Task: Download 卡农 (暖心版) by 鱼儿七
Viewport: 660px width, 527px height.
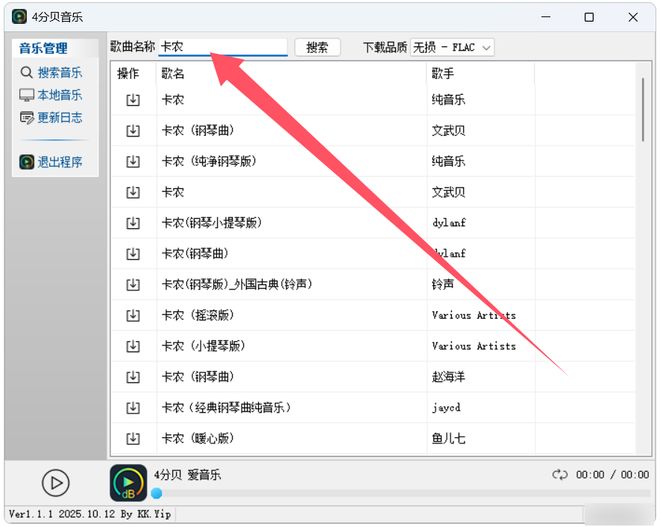Action: pyautogui.click(x=133, y=438)
